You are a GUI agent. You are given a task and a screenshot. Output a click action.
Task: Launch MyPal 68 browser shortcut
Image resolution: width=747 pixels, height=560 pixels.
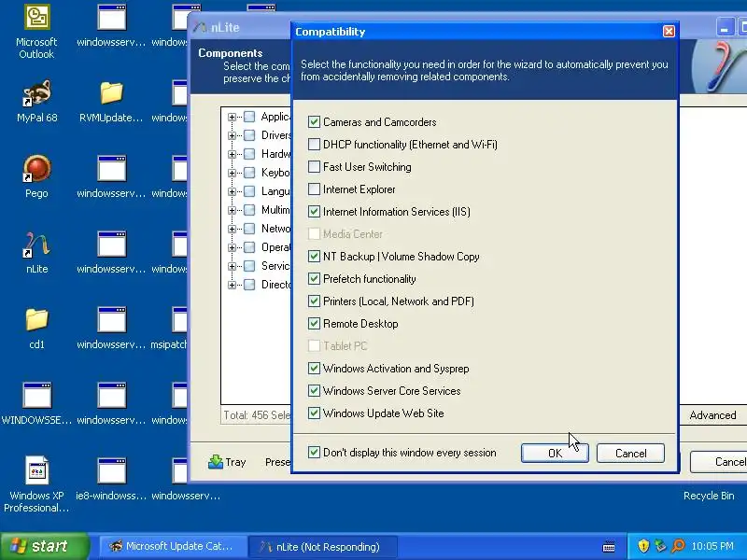coord(36,101)
